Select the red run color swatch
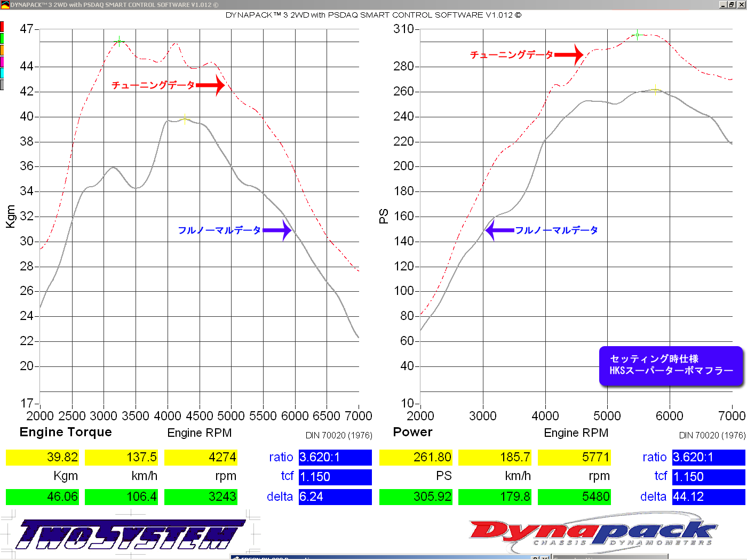 (x=2, y=27)
